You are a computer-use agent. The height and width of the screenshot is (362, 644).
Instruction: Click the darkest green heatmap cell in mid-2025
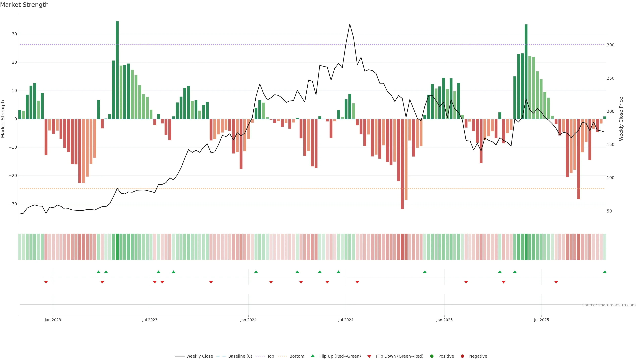click(526, 247)
